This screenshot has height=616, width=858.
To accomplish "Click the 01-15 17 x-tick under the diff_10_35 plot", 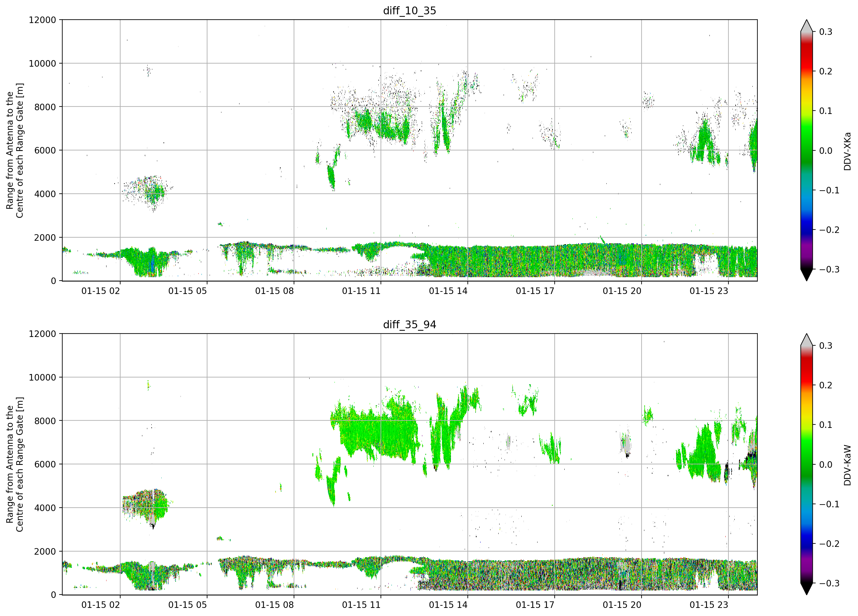I will click(x=535, y=291).
